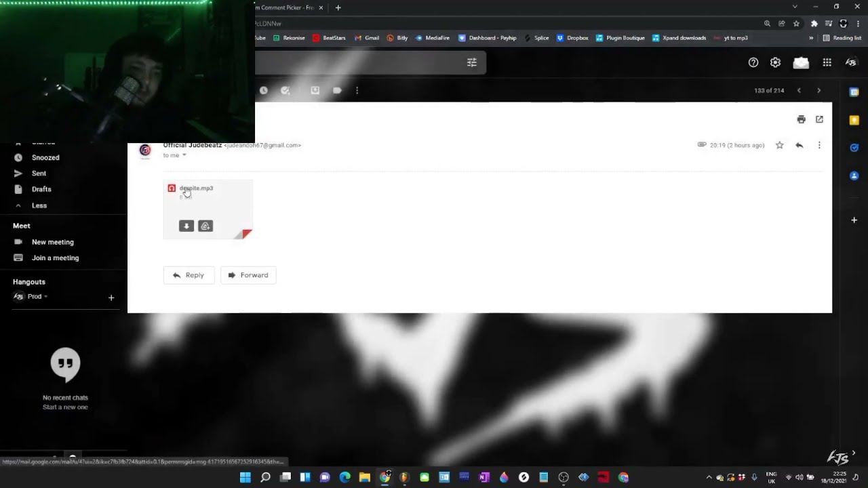Open the browser tab search dropdown
The height and width of the screenshot is (488, 868).
click(795, 7)
